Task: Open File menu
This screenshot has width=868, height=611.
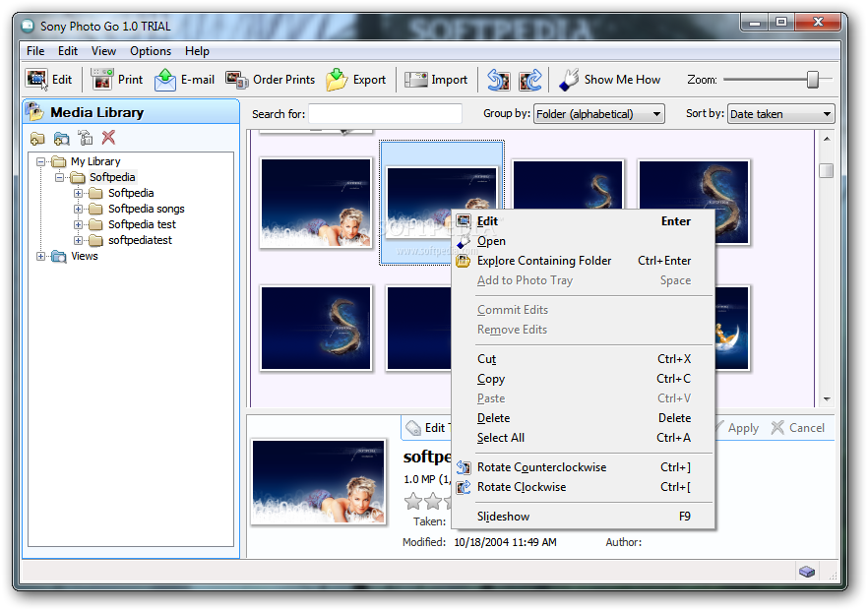Action: (x=35, y=51)
